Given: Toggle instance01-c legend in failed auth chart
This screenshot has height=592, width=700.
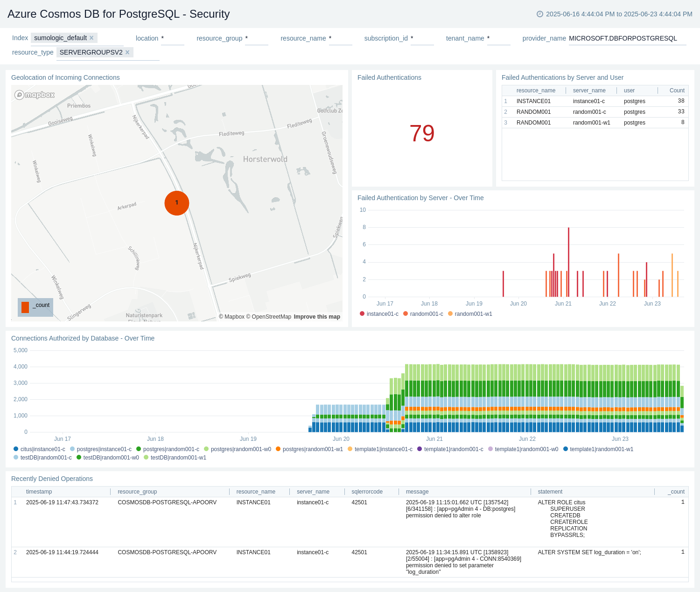Looking at the screenshot, I should pos(379,314).
